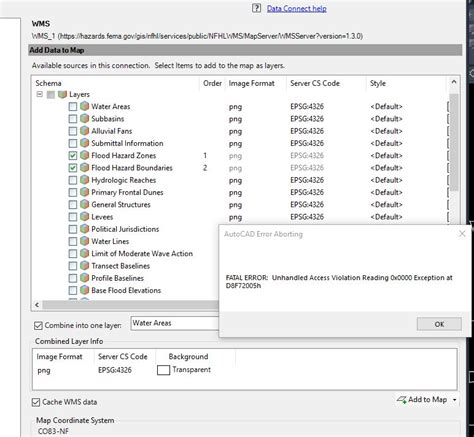The width and height of the screenshot is (474, 437).
Task: Click the Profile Baselines layer icon
Action: click(x=85, y=278)
